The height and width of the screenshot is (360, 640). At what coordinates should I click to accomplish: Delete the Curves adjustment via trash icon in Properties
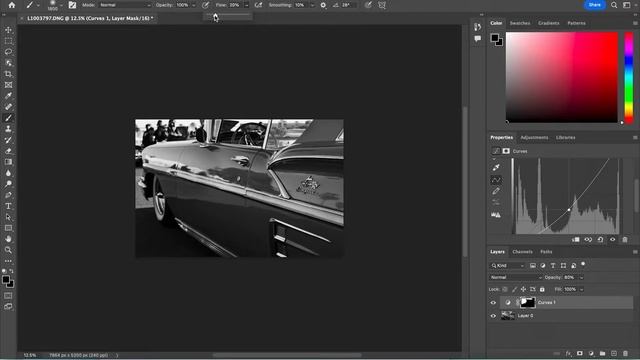pos(625,240)
